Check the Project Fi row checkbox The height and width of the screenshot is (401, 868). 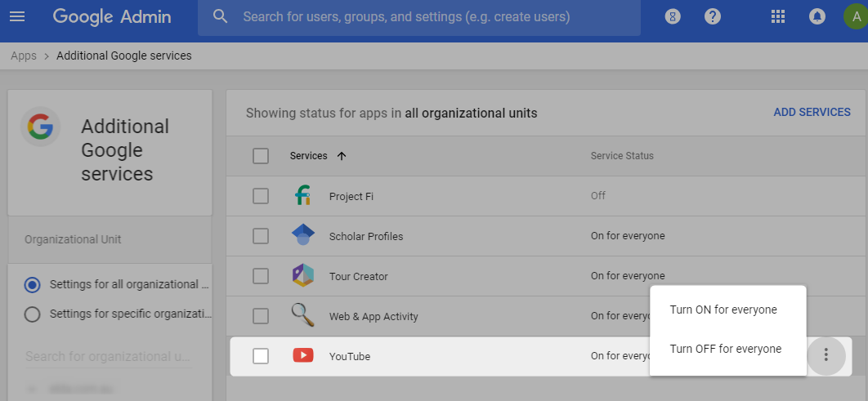(261, 196)
